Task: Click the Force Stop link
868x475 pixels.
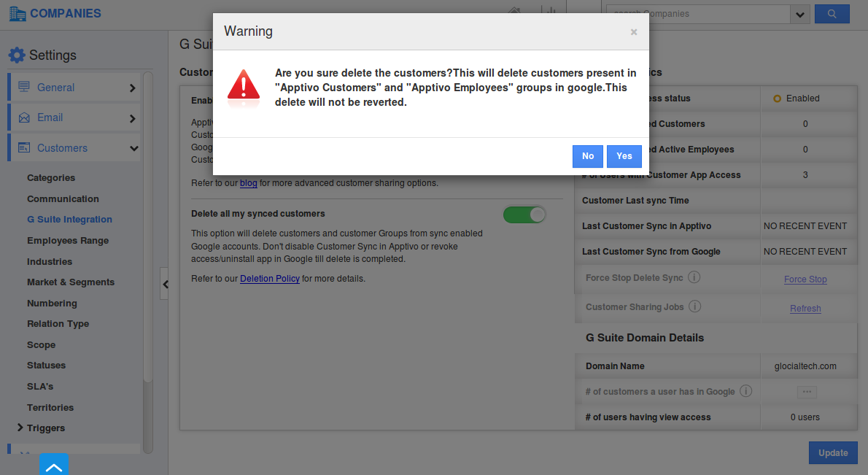Action: click(805, 279)
